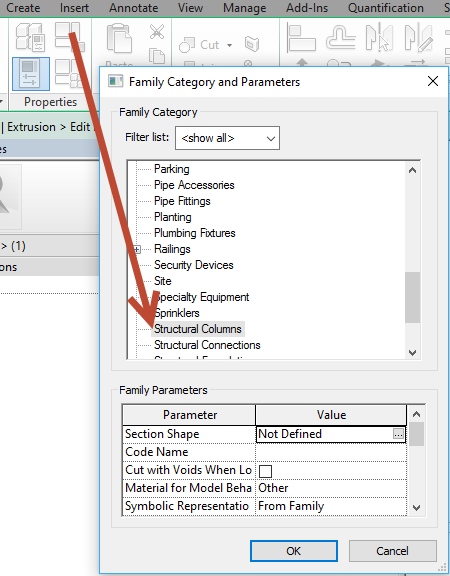Click the category list scrollbar thumb
This screenshot has width=450, height=576.
click(x=413, y=298)
